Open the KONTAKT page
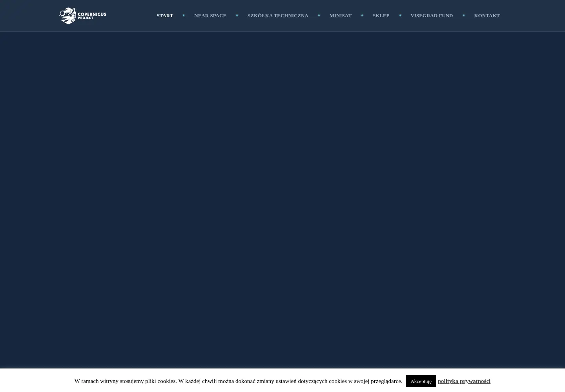This screenshot has width=565, height=392. 487,16
